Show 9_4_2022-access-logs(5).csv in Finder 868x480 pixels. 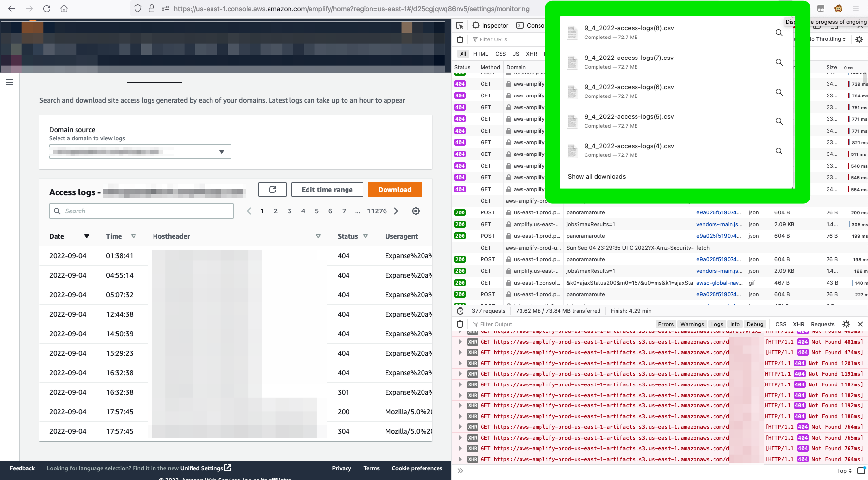pyautogui.click(x=779, y=121)
